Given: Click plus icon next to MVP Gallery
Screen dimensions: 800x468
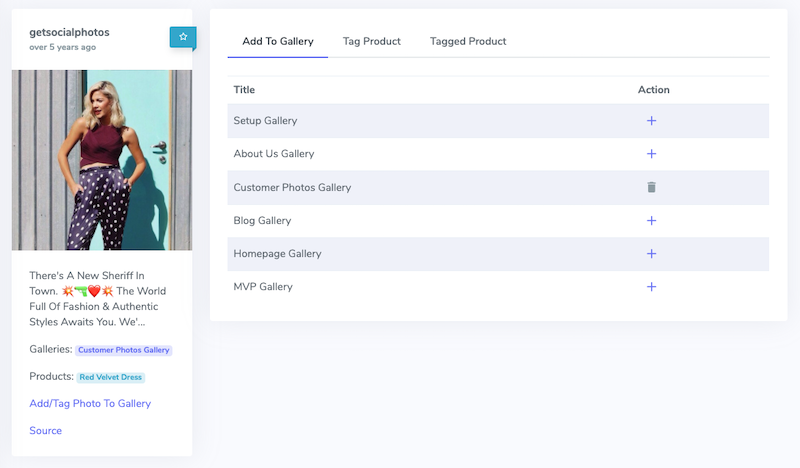Looking at the screenshot, I should tap(652, 287).
